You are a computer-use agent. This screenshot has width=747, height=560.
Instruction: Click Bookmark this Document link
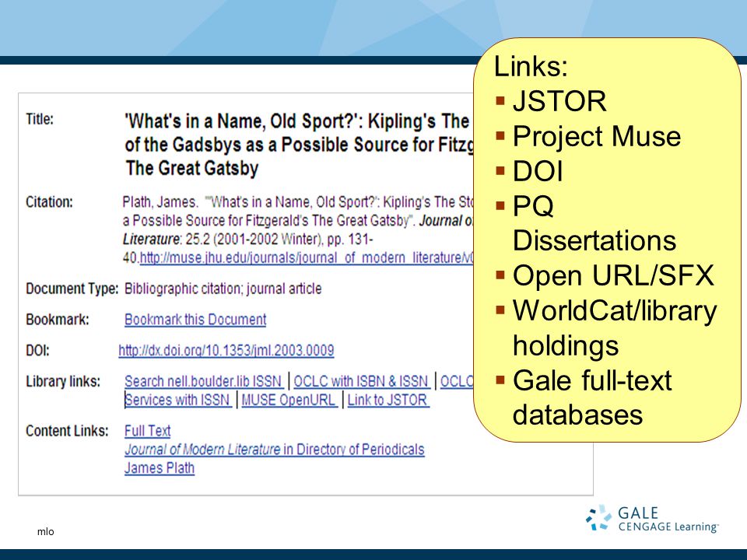pos(195,320)
